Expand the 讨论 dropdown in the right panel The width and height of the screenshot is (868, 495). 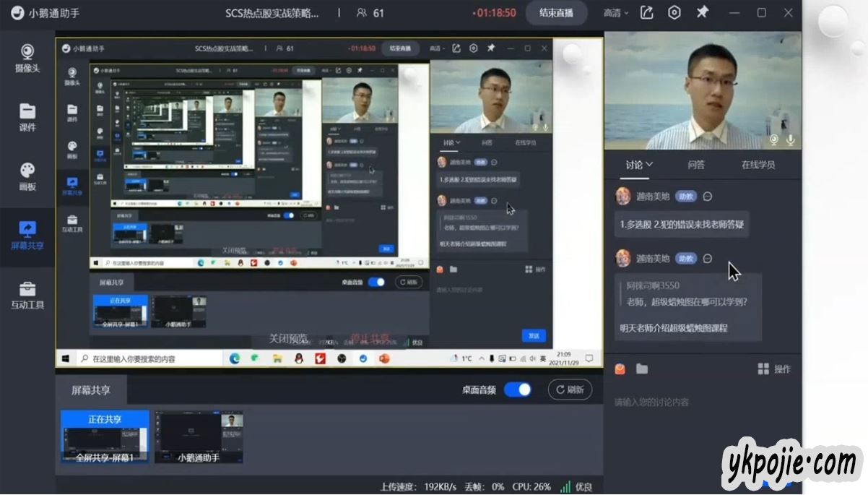tap(639, 165)
